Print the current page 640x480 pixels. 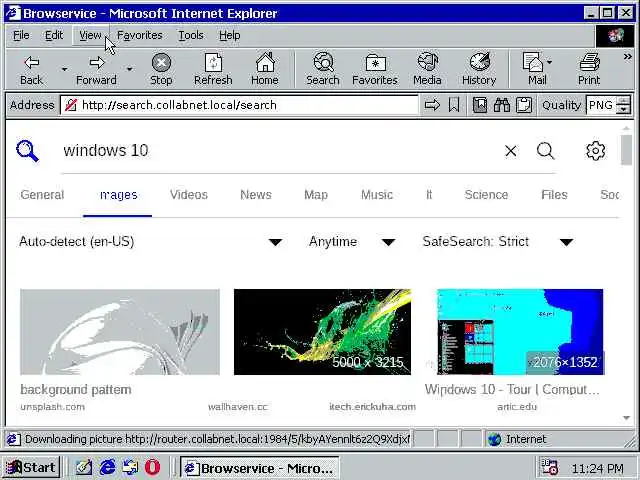coord(589,69)
